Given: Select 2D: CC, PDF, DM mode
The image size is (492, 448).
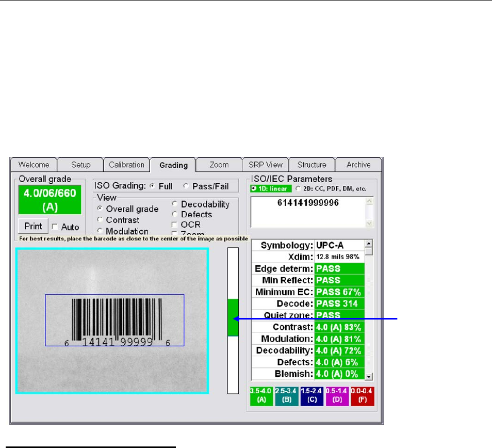Looking at the screenshot, I should (x=298, y=188).
